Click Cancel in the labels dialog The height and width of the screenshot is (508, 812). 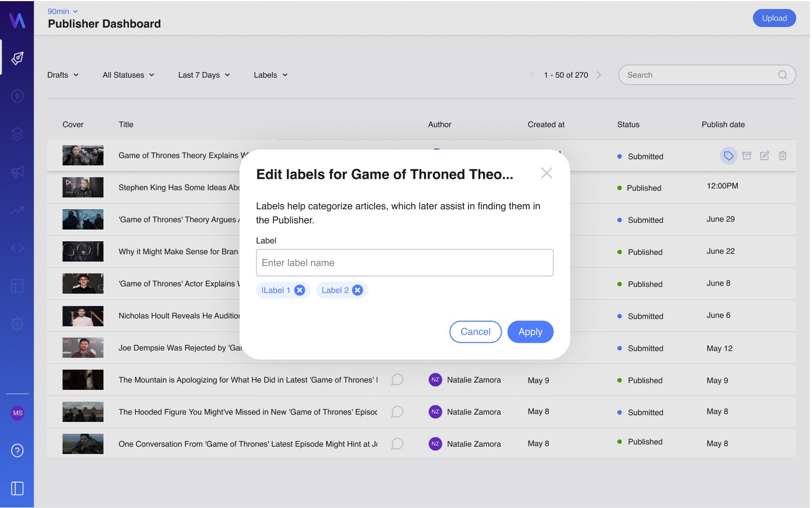(476, 332)
